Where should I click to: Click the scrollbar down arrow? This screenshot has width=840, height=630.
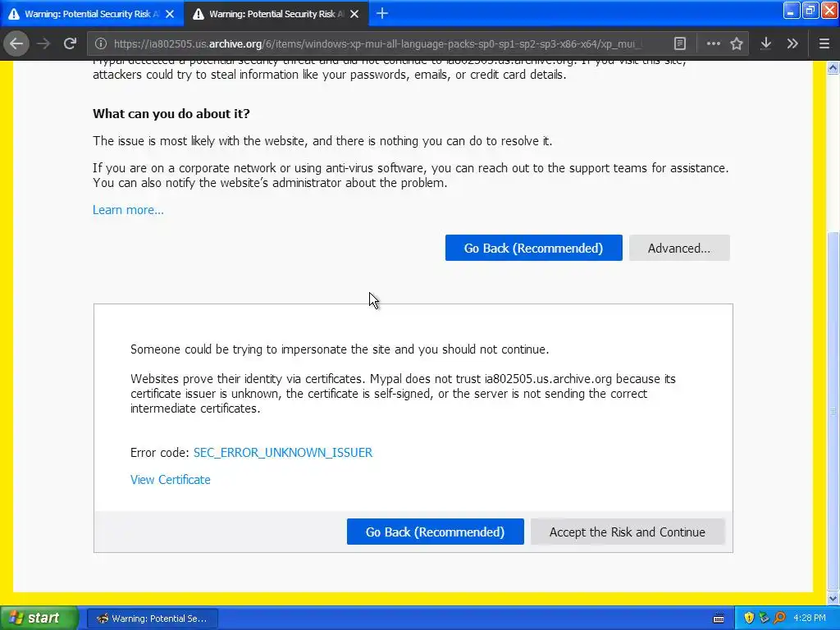coord(833,598)
